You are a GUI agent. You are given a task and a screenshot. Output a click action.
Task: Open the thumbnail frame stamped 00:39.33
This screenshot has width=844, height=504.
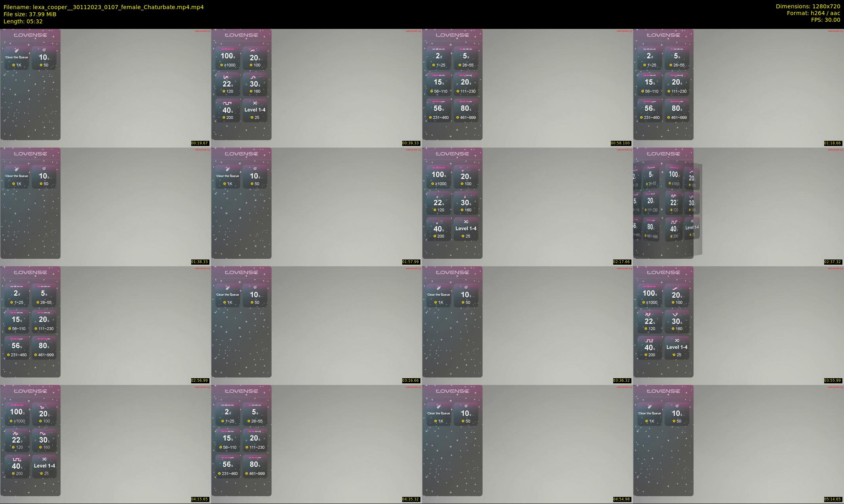point(316,88)
